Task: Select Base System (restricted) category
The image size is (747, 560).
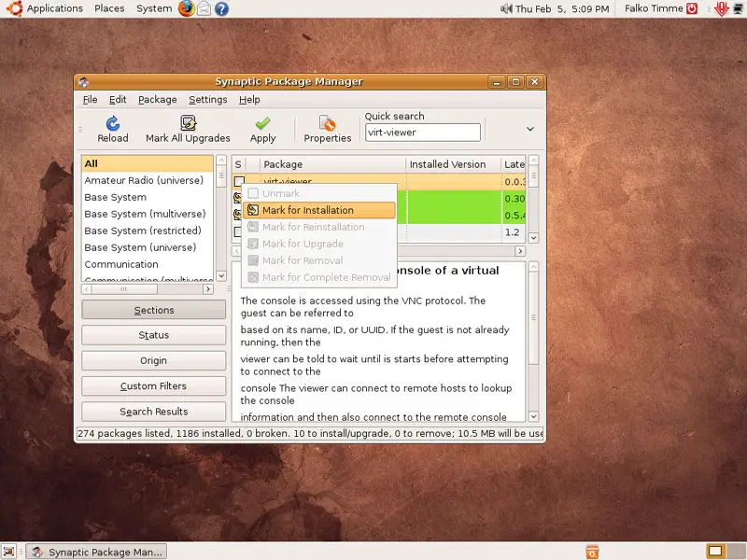Action: tap(148, 231)
